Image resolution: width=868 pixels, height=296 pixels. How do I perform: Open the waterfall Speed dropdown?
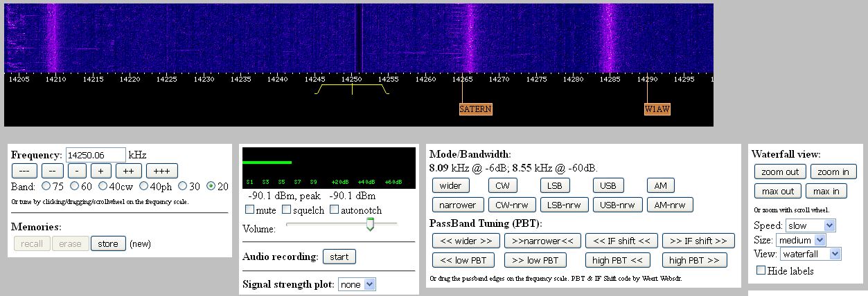tap(811, 225)
